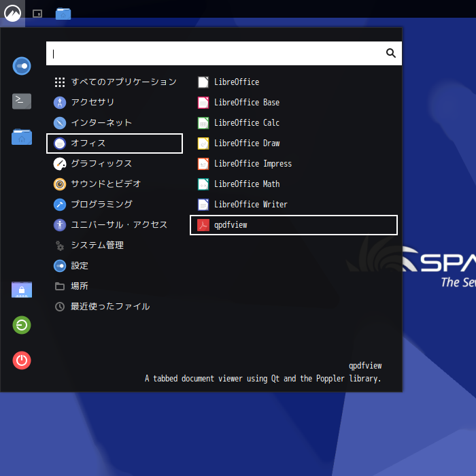The height and width of the screenshot is (476, 476).
Task: Click the show desktop icon in top panel
Action: point(37,14)
